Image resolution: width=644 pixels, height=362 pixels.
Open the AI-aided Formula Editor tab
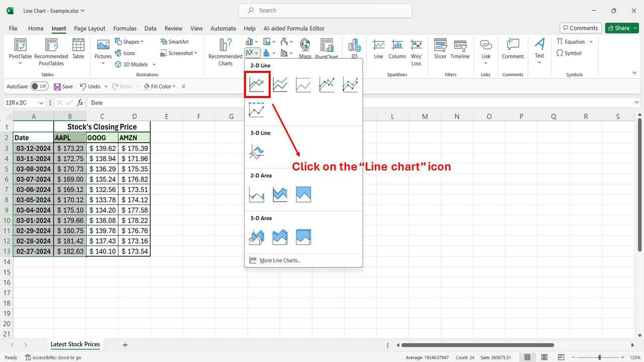[x=294, y=29]
